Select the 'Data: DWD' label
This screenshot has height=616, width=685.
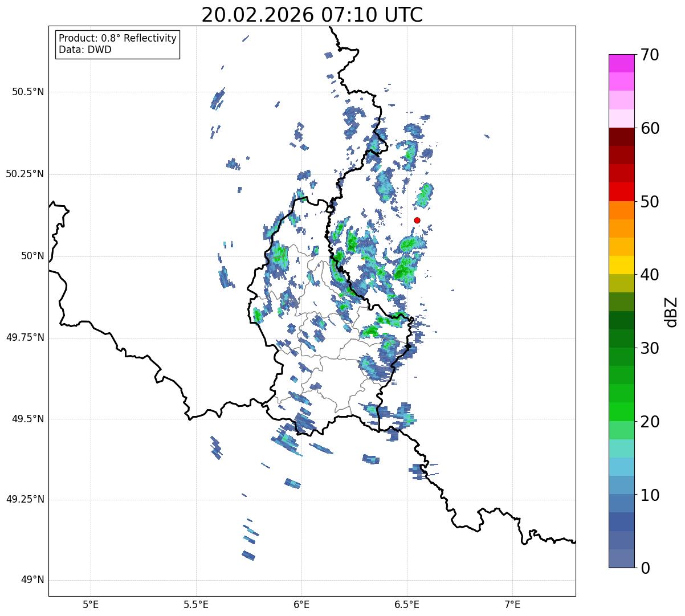click(85, 50)
